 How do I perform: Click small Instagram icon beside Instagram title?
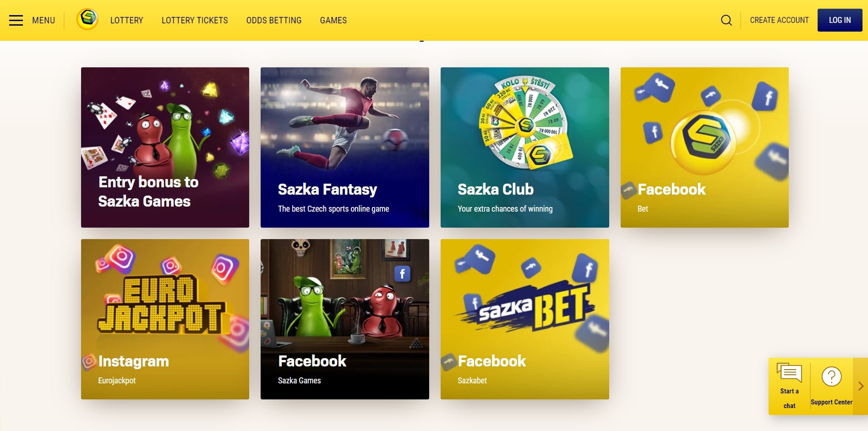click(x=89, y=362)
